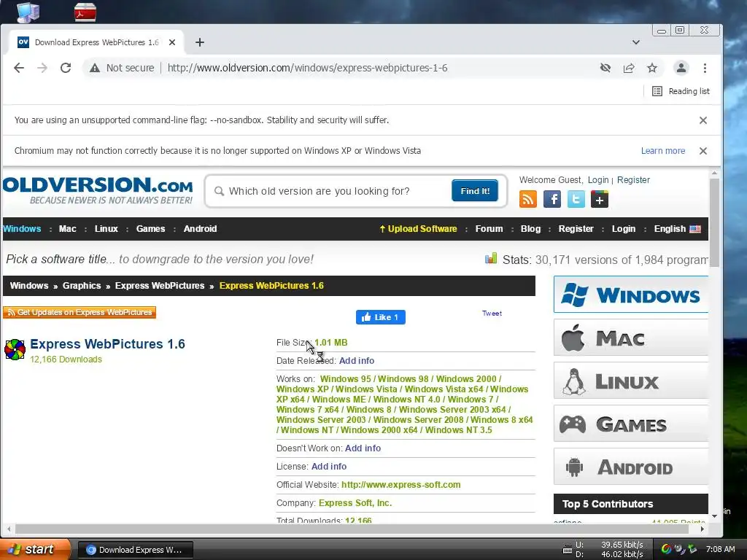
Task: Dismiss the no-sandbox warning bar
Action: [703, 120]
